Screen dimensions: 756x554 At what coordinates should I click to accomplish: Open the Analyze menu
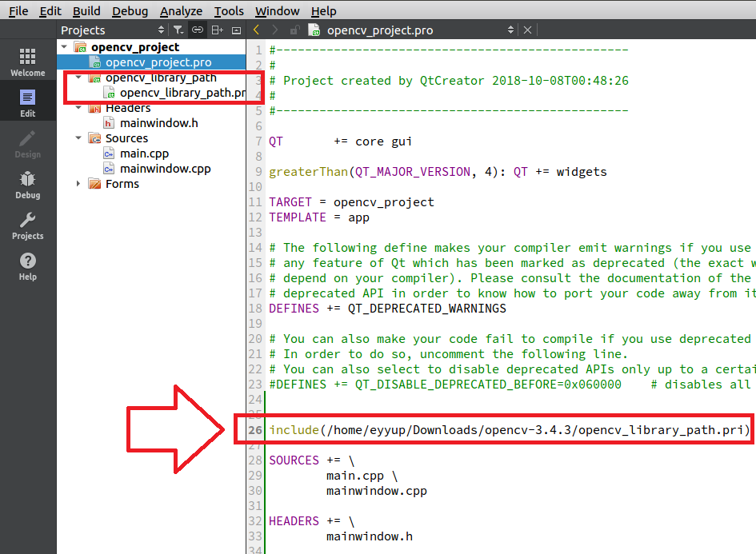[x=182, y=10]
